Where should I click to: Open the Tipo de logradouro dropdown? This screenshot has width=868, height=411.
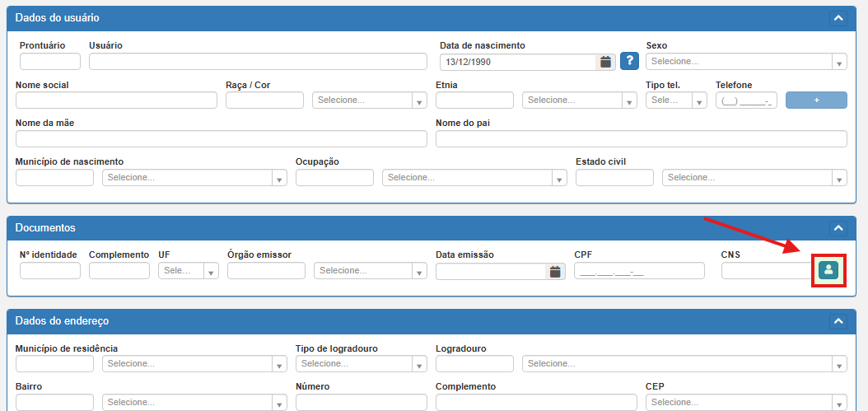[x=361, y=364]
